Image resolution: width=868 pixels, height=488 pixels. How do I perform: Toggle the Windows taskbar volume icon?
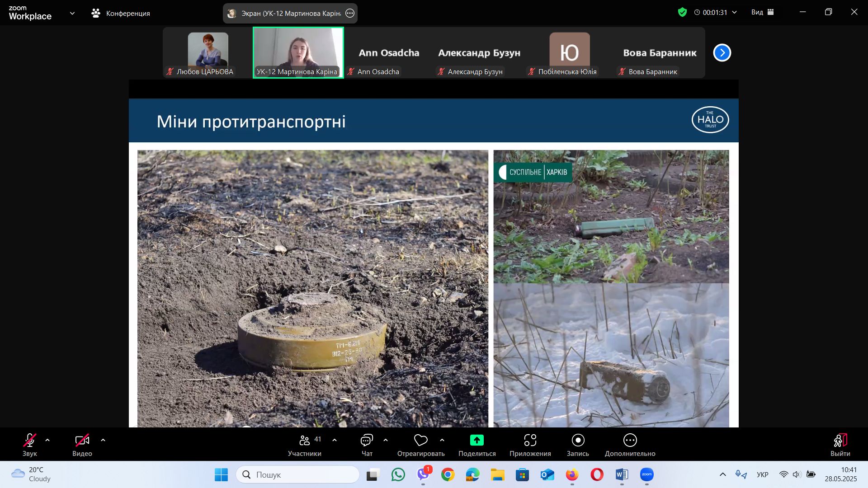(x=797, y=474)
